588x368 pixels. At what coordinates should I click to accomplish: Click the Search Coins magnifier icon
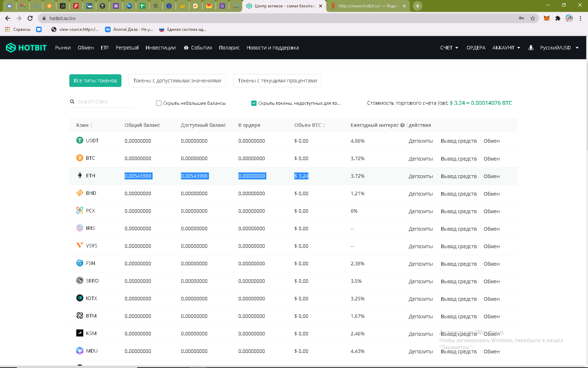(x=72, y=102)
